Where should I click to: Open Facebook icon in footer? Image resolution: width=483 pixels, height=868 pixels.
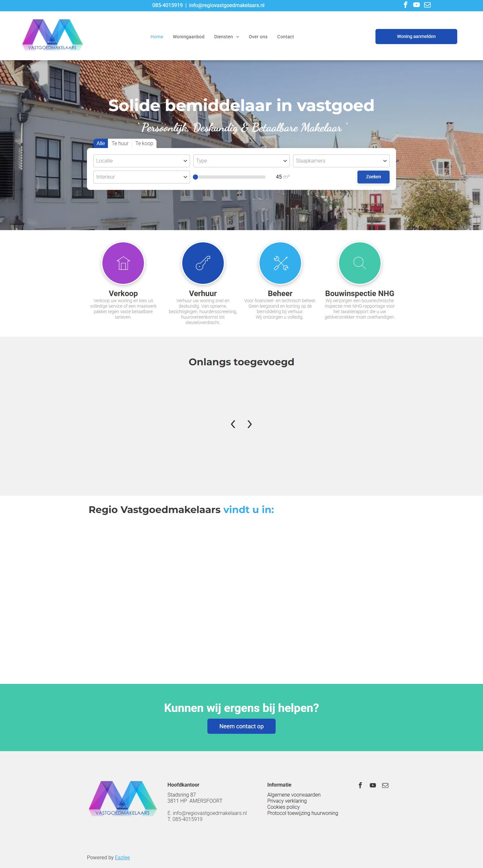pos(360,785)
